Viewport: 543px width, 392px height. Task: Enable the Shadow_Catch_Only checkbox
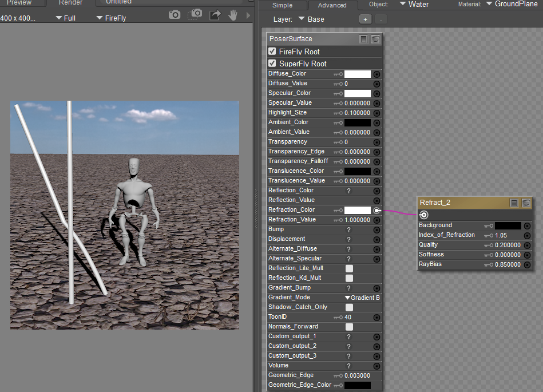pyautogui.click(x=349, y=307)
